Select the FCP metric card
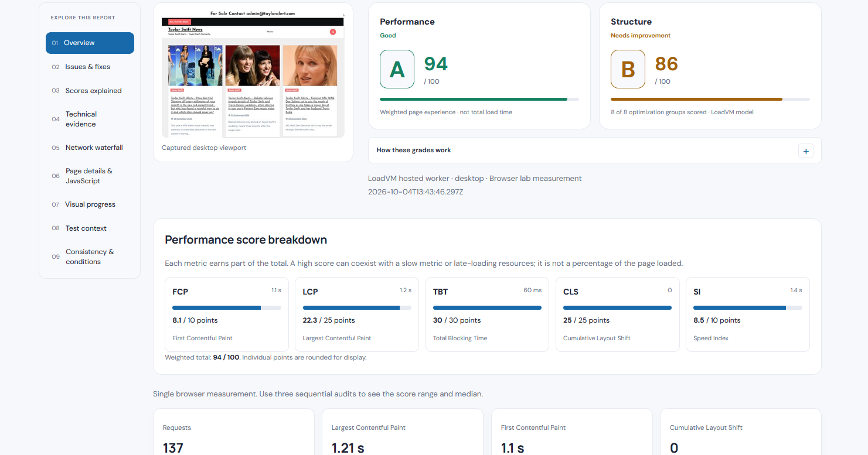 [227, 314]
